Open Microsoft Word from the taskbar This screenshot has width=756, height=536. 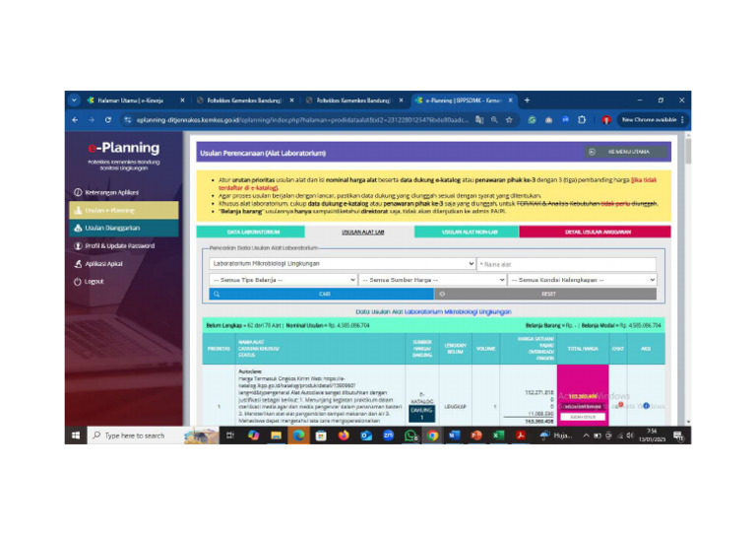[x=454, y=435]
